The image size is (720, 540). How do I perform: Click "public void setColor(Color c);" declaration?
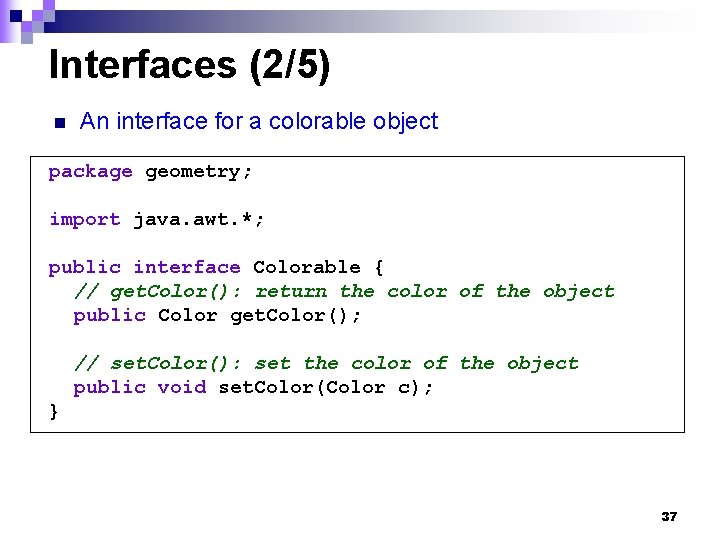(x=253, y=388)
